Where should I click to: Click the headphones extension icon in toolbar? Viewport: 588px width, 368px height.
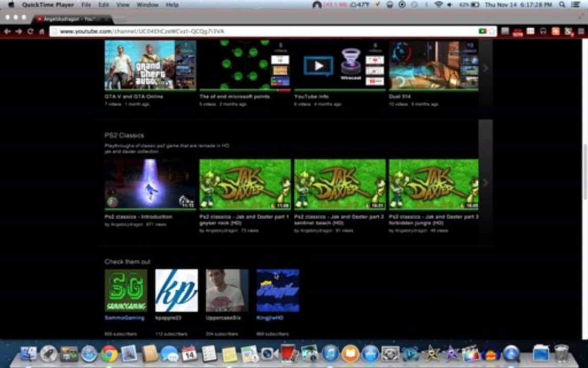pos(543,31)
